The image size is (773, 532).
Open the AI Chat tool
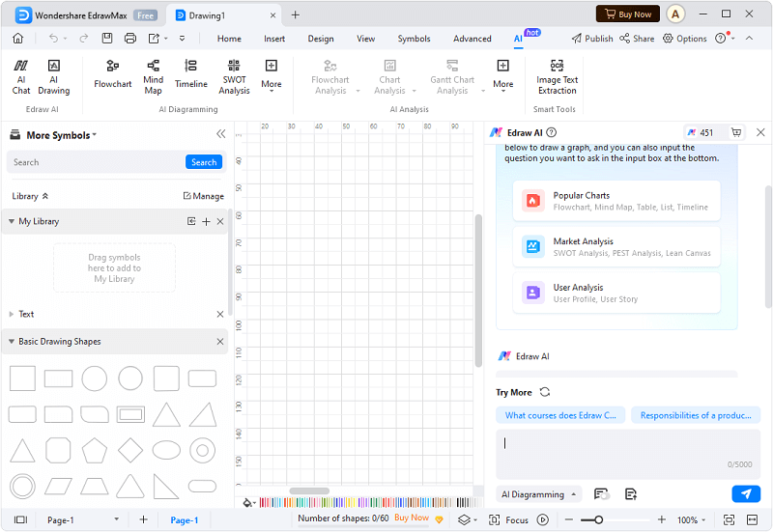click(21, 75)
